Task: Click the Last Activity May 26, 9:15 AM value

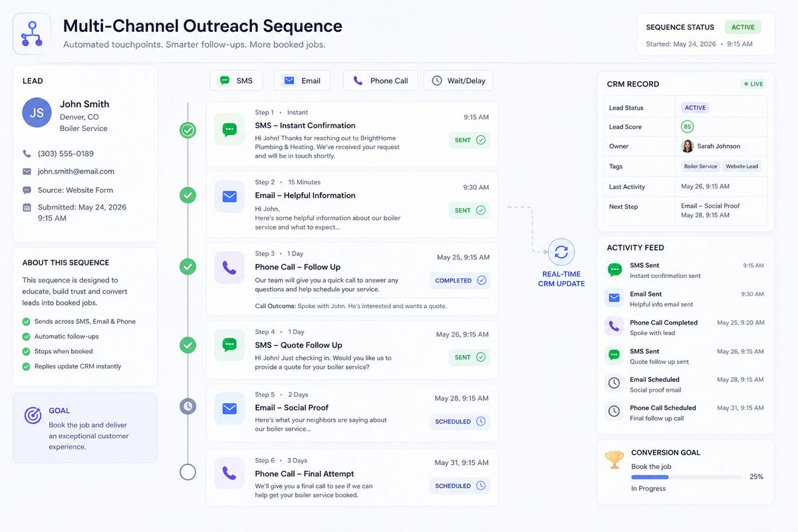Action: click(705, 186)
